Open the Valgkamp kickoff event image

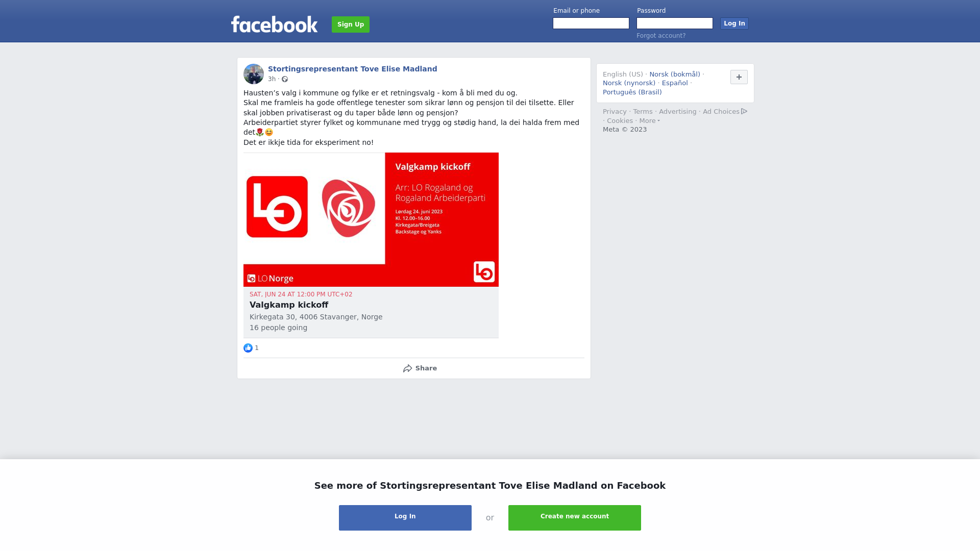pos(371,219)
